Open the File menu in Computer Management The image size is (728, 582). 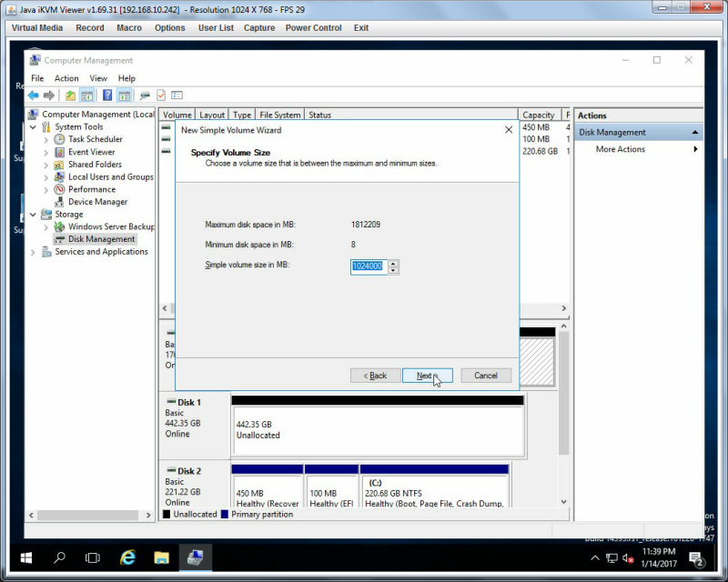click(x=37, y=78)
